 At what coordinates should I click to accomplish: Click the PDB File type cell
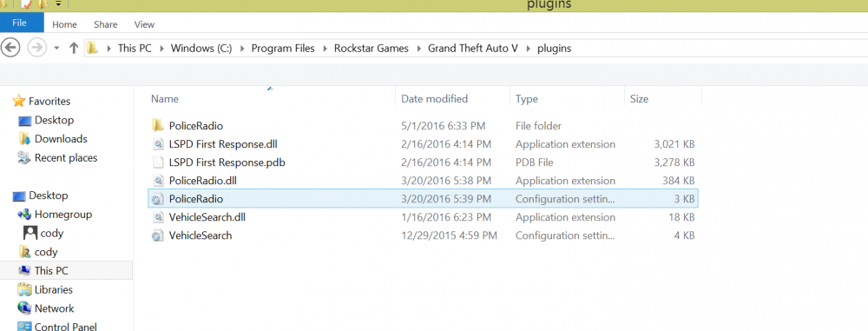[x=534, y=162]
